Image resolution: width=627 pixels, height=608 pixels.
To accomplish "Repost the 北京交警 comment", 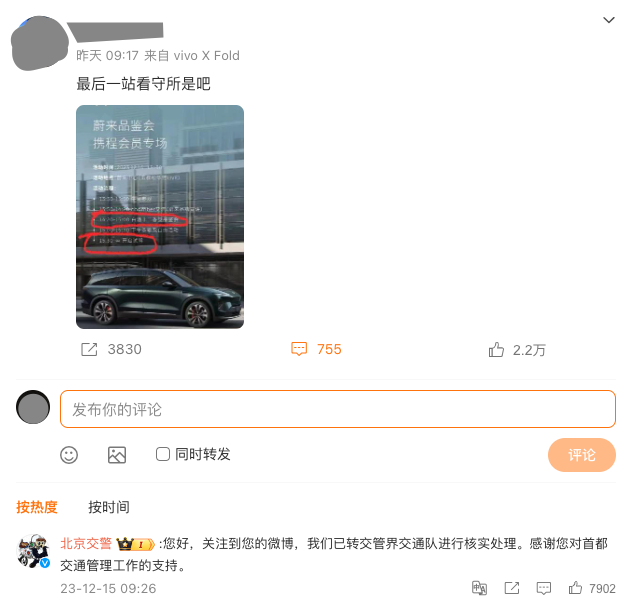I will point(512,588).
